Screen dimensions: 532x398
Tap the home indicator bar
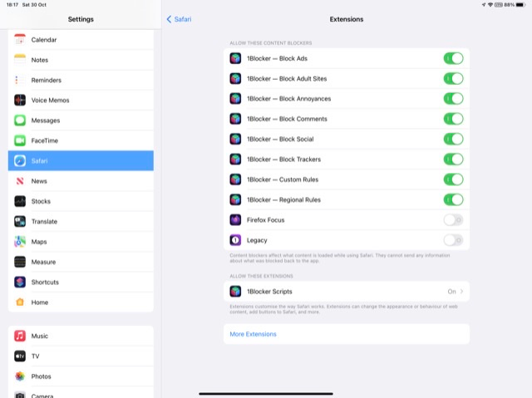point(266,394)
